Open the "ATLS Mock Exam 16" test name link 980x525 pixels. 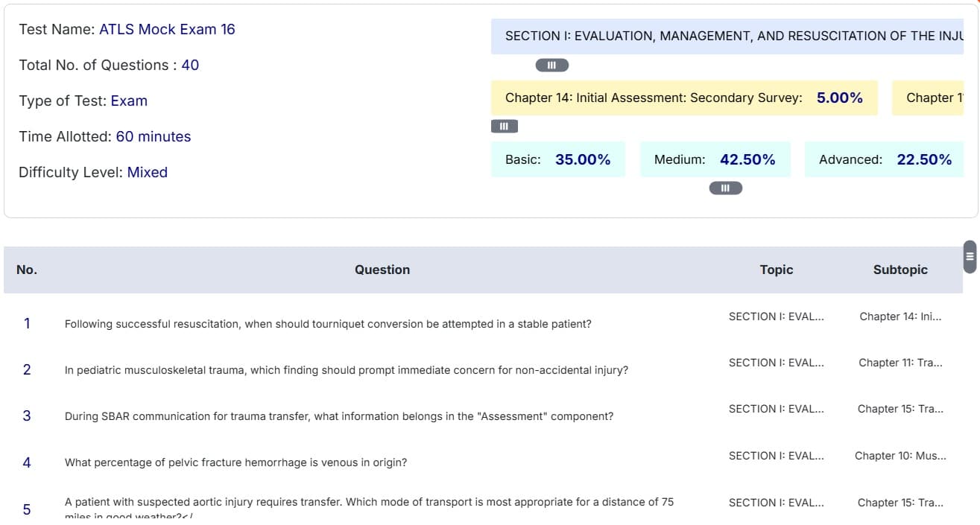point(167,29)
